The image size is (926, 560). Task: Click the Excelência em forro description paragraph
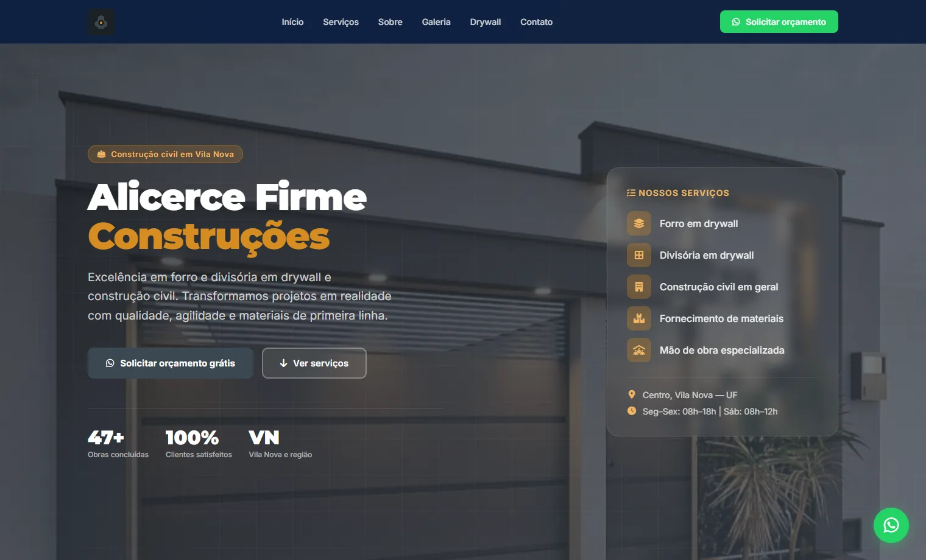[239, 296]
